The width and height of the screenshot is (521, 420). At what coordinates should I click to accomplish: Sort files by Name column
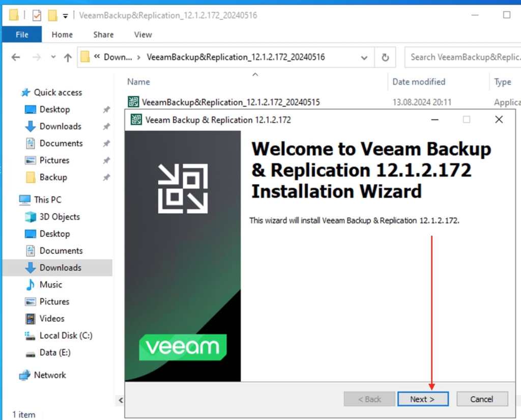[x=138, y=82]
